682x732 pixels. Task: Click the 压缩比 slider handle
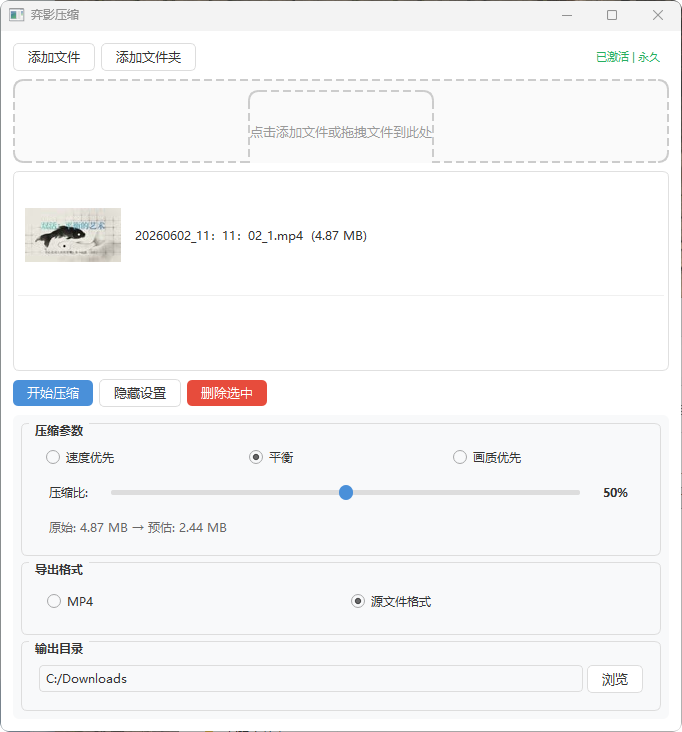click(x=346, y=493)
